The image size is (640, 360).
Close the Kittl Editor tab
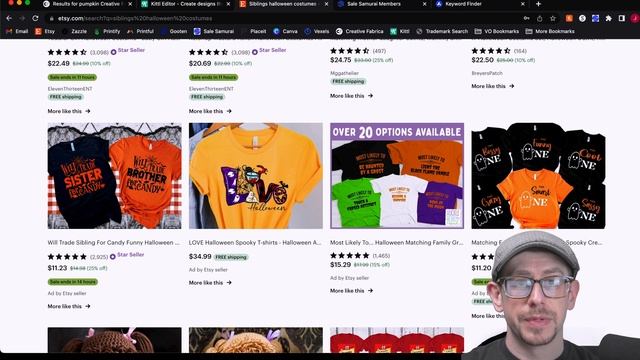point(228,4)
